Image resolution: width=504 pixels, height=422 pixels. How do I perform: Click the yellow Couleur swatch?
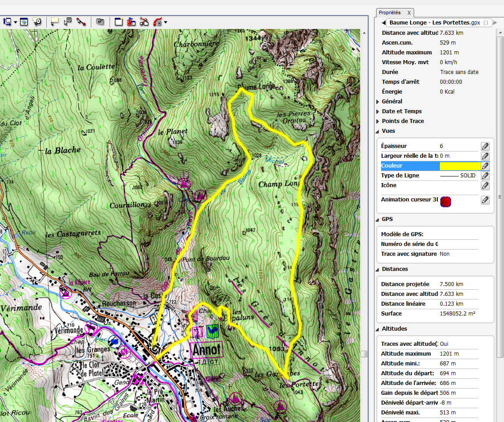459,166
